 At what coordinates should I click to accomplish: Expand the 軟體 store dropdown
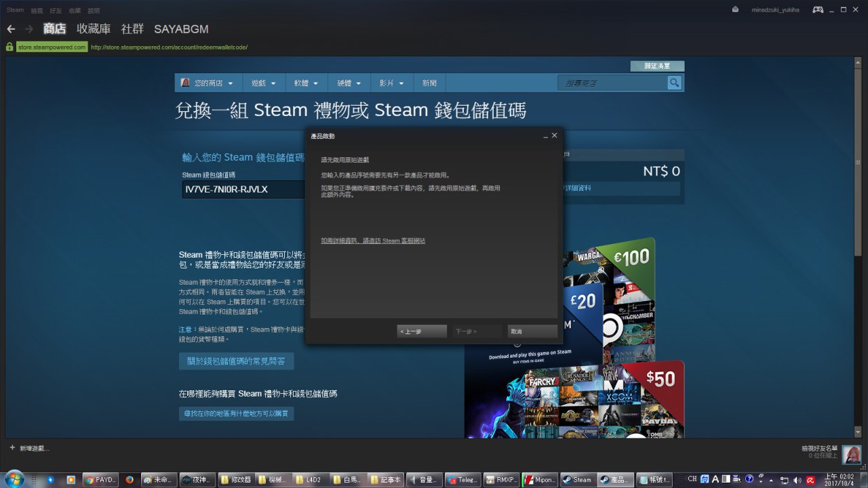[x=306, y=83]
